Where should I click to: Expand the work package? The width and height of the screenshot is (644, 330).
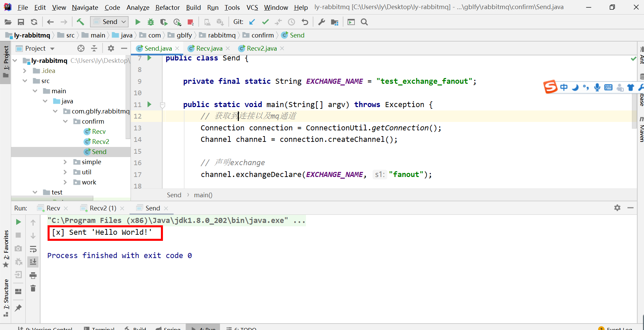65,182
